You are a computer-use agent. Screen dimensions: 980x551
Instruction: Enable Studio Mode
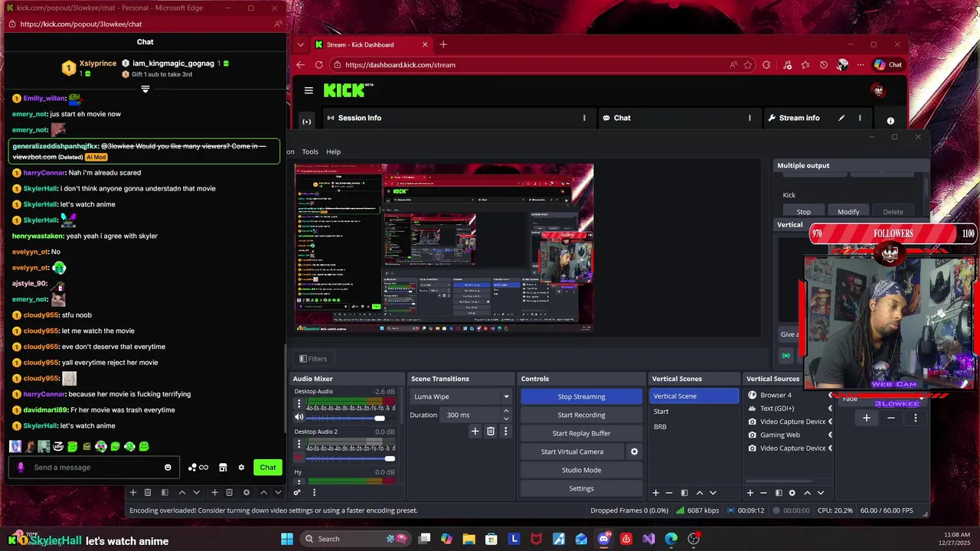point(581,470)
